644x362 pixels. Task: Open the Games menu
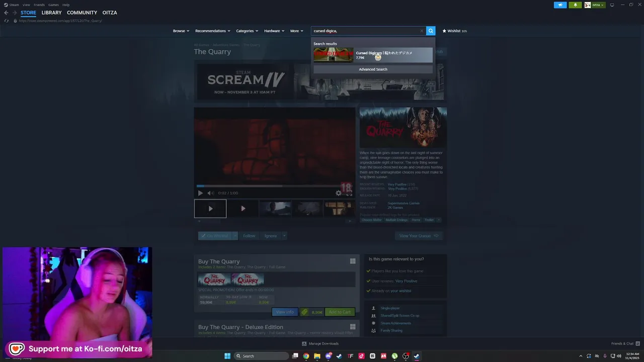point(53,5)
